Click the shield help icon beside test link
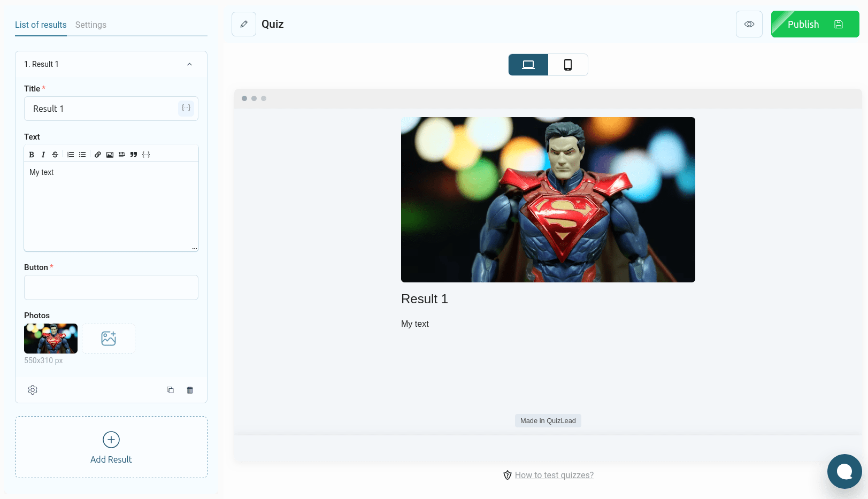Screen dimensions: 868x499 pyautogui.click(x=508, y=475)
